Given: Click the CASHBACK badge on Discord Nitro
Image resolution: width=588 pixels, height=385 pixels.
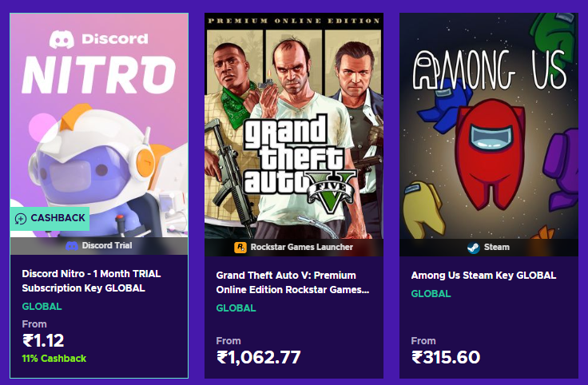Looking at the screenshot, I should point(50,219).
